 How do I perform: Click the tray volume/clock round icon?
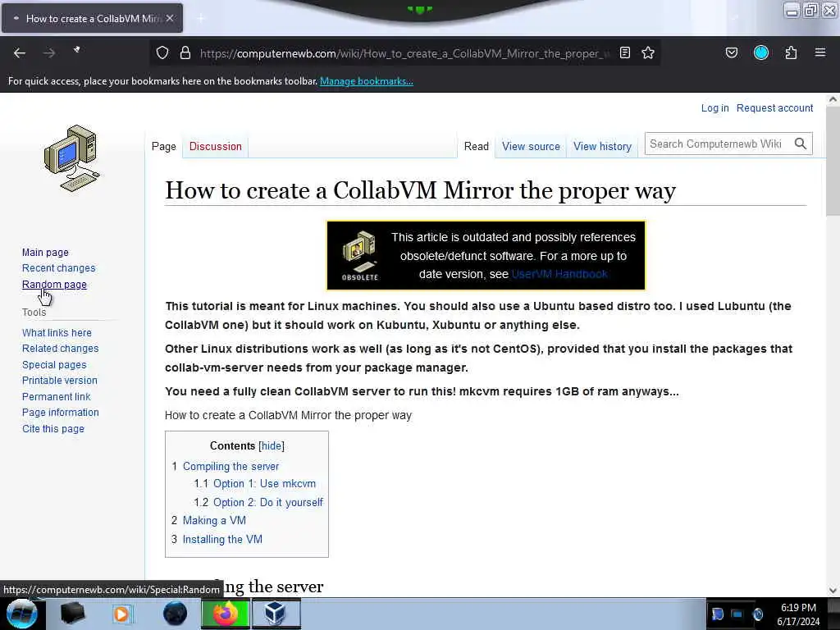pyautogui.click(x=758, y=614)
